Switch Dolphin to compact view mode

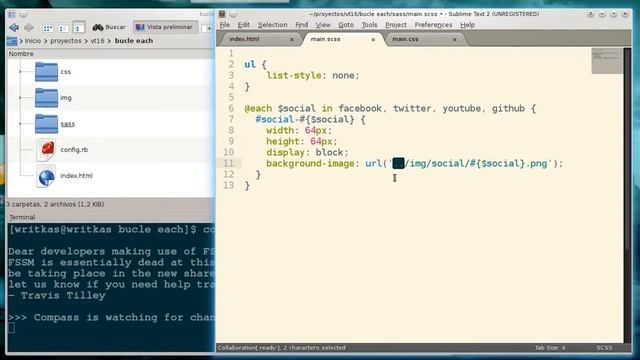click(x=63, y=28)
